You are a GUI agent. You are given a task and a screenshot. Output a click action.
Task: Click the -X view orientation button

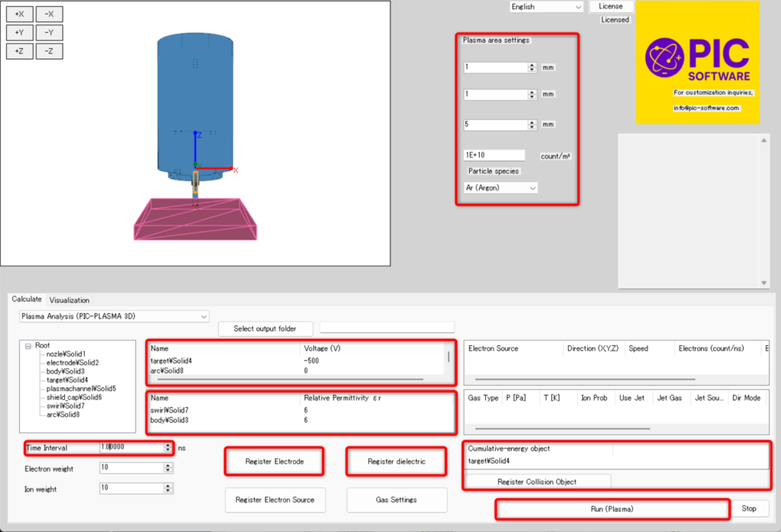(49, 14)
